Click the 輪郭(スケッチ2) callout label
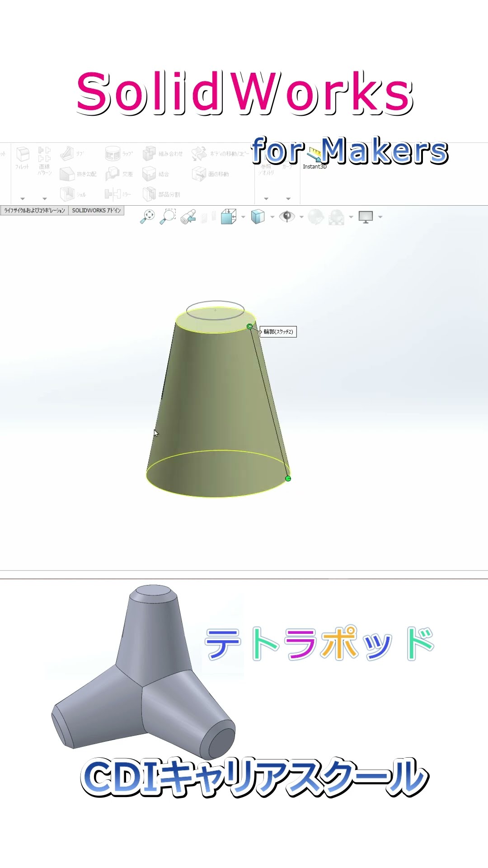This screenshot has height=868, width=488. [278, 332]
